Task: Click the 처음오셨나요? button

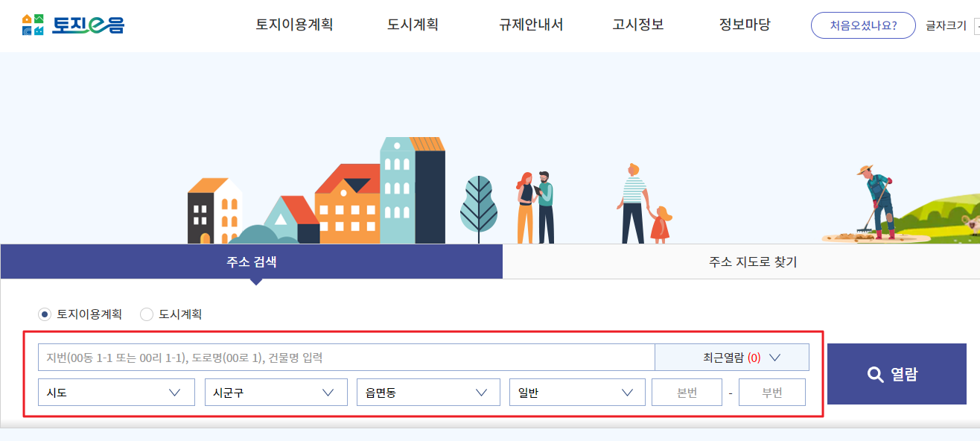Action: [863, 25]
